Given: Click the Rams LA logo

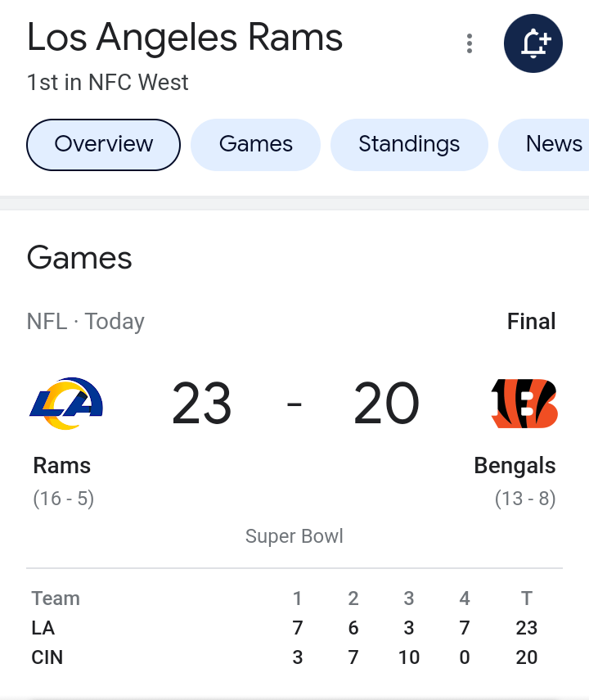Looking at the screenshot, I should point(66,403).
